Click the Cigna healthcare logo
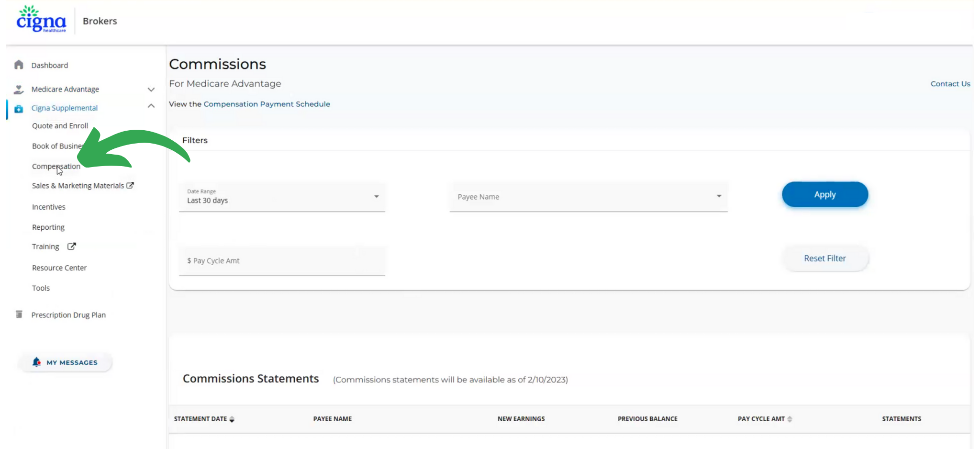The height and width of the screenshot is (449, 980). [41, 20]
